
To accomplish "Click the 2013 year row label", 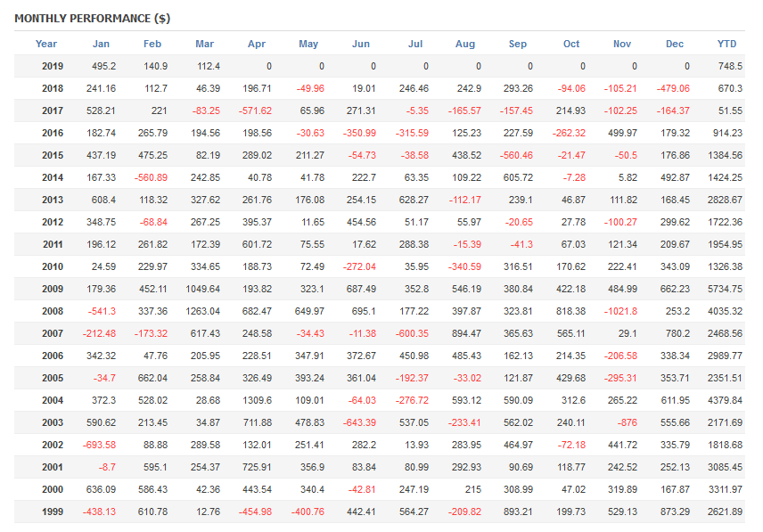I will 53,200.
